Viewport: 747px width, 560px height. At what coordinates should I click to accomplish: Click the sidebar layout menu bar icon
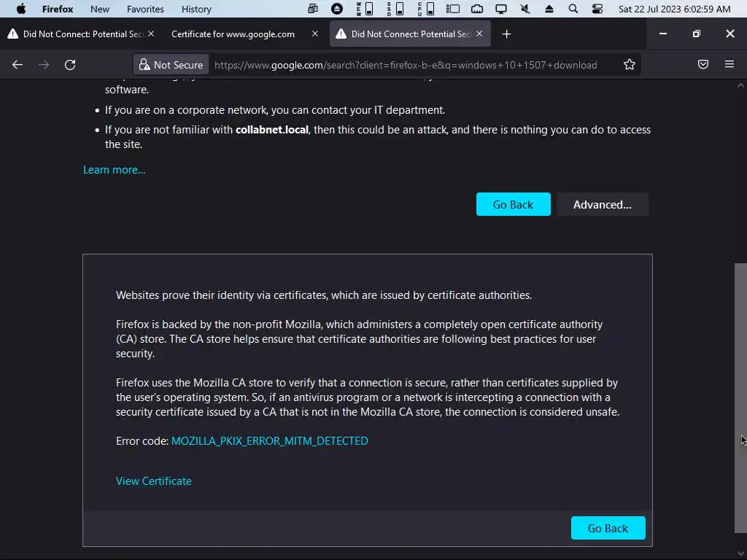coord(452,9)
